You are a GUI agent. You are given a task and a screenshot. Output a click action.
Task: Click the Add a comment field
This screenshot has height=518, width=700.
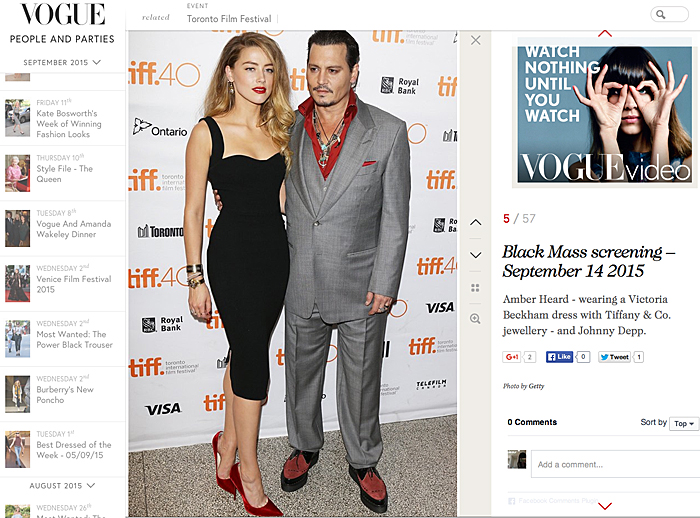pyautogui.click(x=615, y=464)
